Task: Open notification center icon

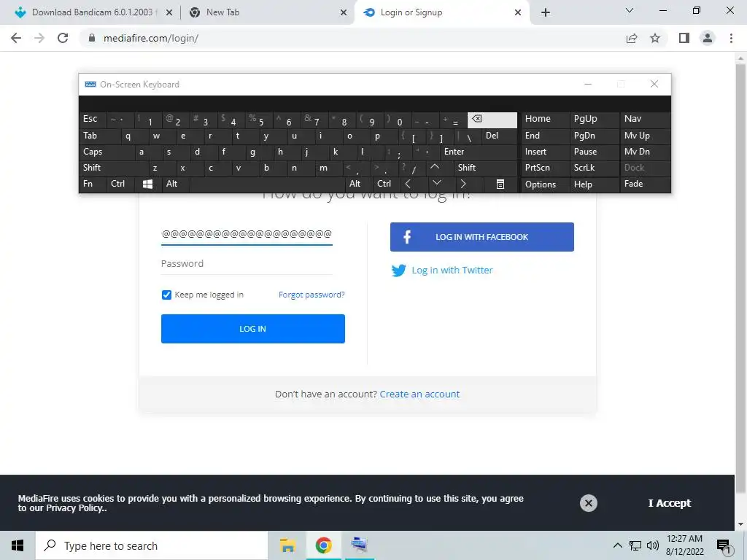Action: (x=723, y=545)
